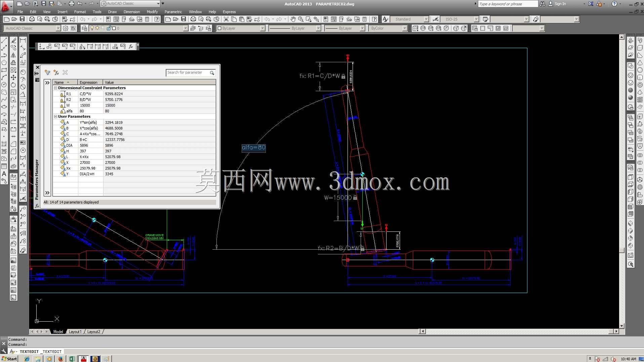This screenshot has height=362, width=644.
Task: Expand parameter filter tree at top
Action: (x=47, y=83)
